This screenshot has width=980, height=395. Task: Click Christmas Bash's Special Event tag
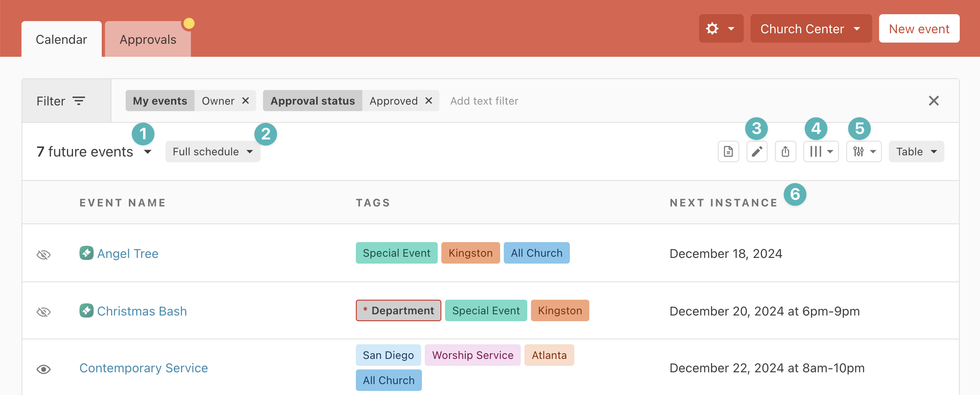[x=486, y=311]
